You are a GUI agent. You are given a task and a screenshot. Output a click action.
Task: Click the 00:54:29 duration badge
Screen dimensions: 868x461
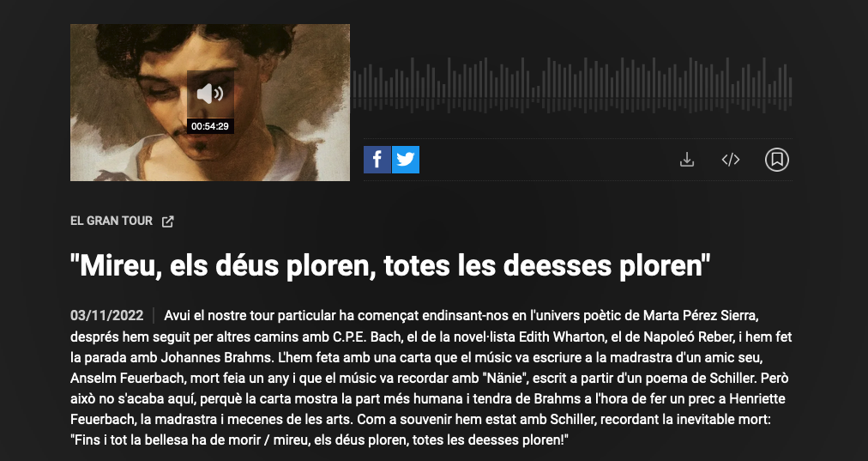[210, 126]
